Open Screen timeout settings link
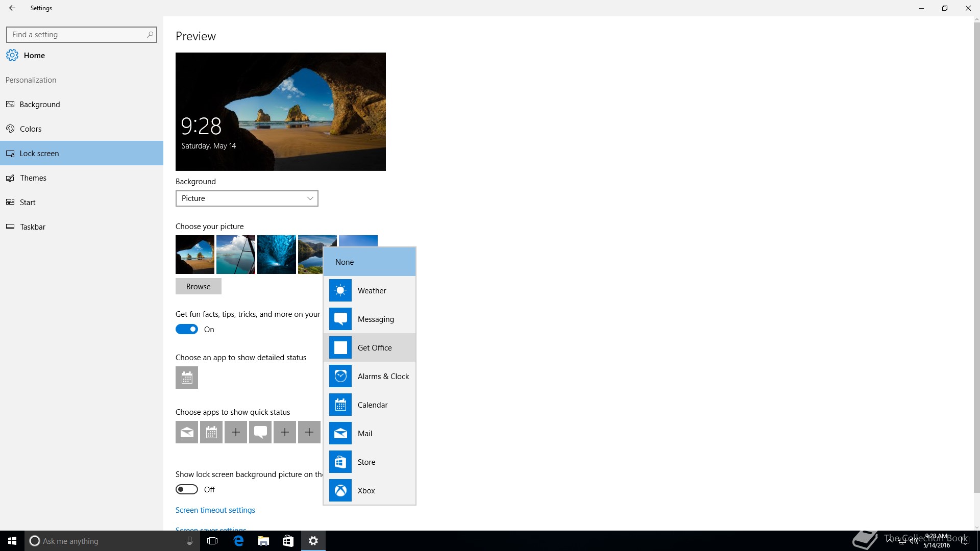This screenshot has height=551, width=980. 215,510
